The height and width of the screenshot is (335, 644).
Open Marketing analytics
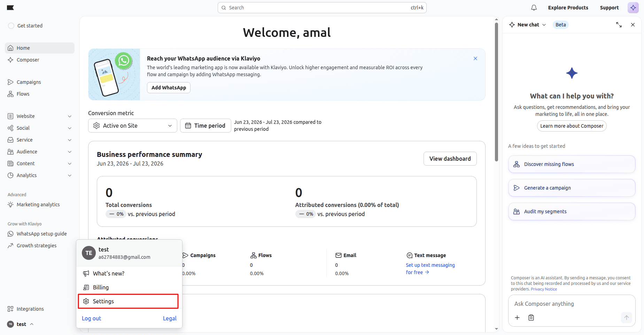tap(40, 205)
